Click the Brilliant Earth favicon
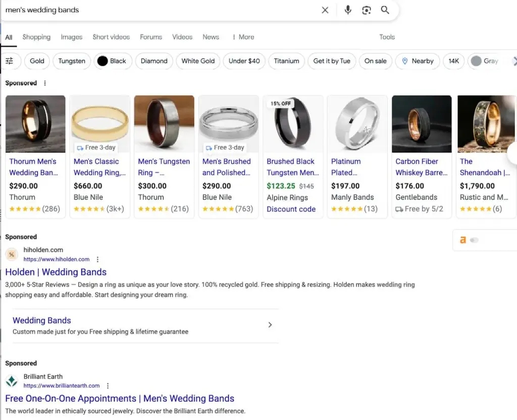The height and width of the screenshot is (420, 517). point(11,381)
